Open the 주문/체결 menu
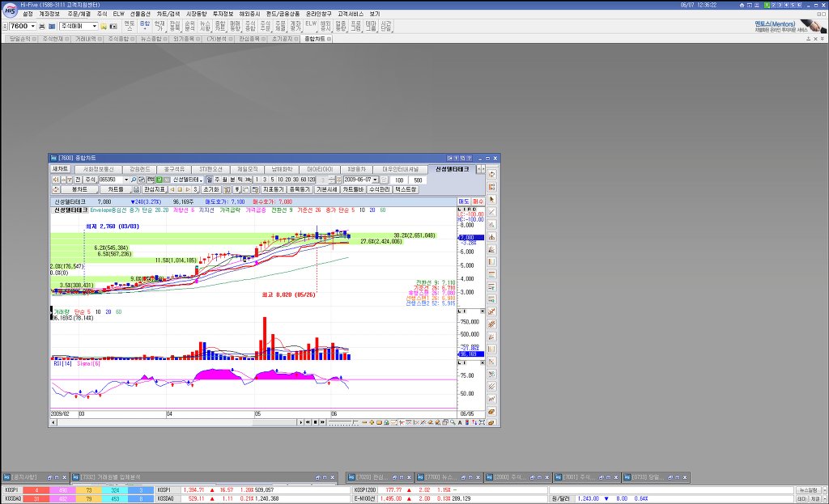Screen dimensions: 829x504 click(79, 14)
